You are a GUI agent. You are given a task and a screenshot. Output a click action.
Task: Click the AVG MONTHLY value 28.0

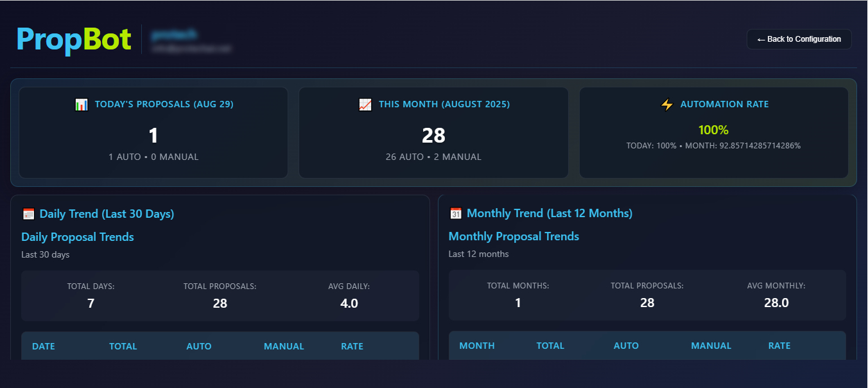(776, 303)
